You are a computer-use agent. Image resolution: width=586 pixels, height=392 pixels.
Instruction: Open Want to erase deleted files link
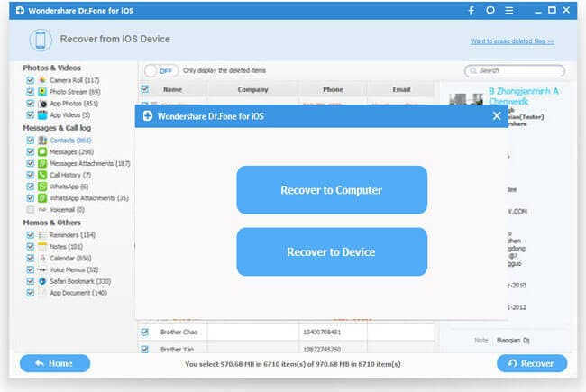[x=512, y=41]
